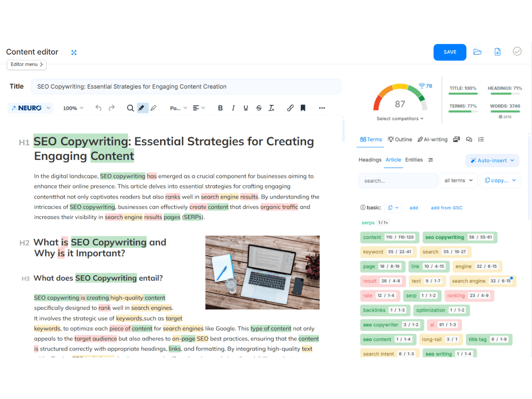Click the images icon next to AI-writing

456,139
